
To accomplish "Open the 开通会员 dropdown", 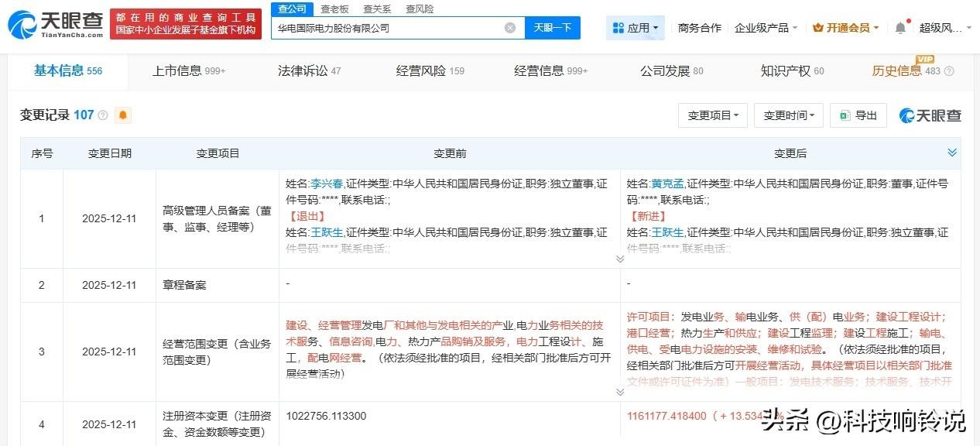I will click(846, 28).
